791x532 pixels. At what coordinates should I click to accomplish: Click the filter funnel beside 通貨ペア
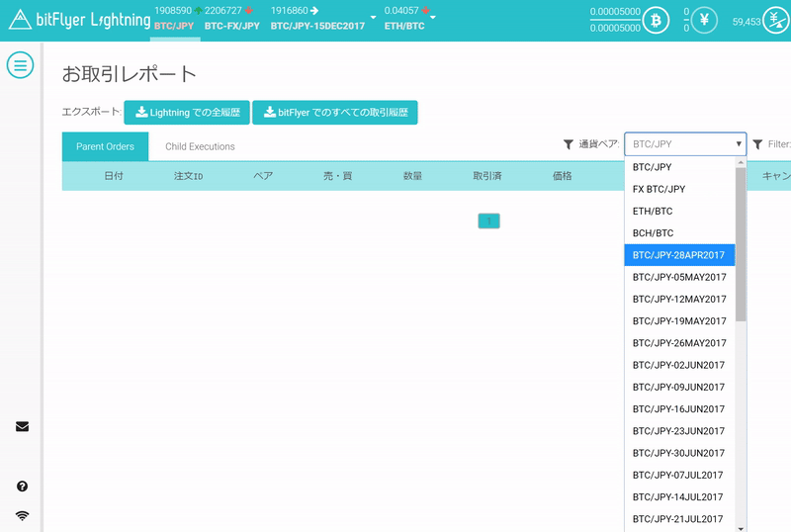[x=568, y=144]
